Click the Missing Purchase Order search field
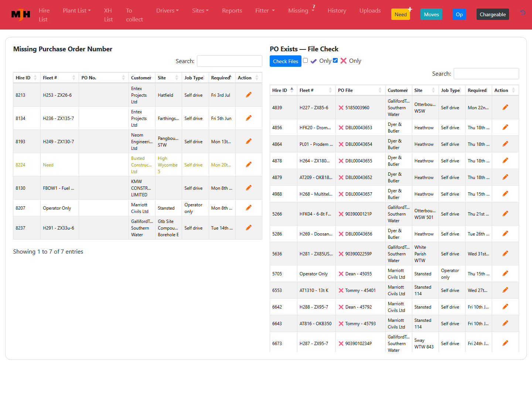This screenshot has height=406, width=532. [229, 61]
